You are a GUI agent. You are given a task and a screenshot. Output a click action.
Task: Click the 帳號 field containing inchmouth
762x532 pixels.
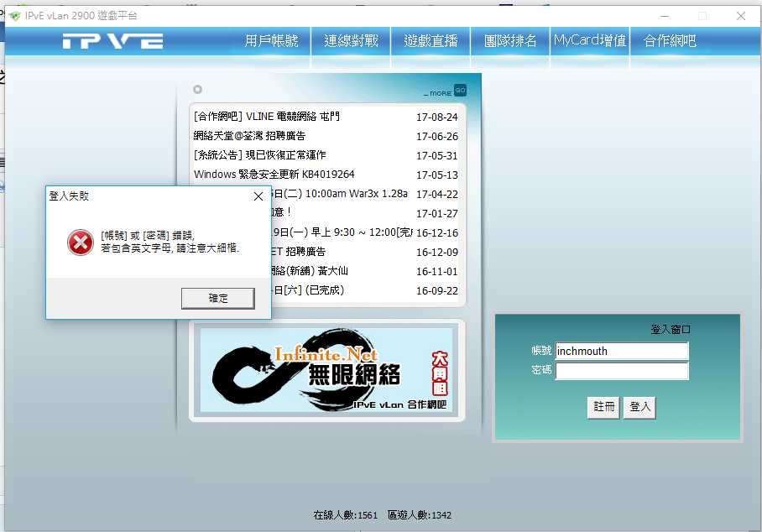(622, 351)
